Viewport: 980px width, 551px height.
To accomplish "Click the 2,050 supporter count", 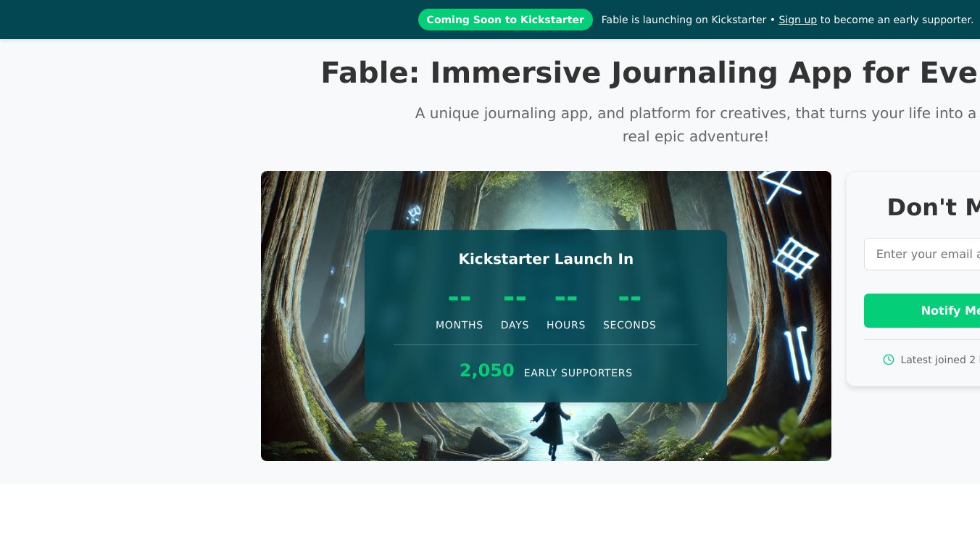I will tap(486, 370).
